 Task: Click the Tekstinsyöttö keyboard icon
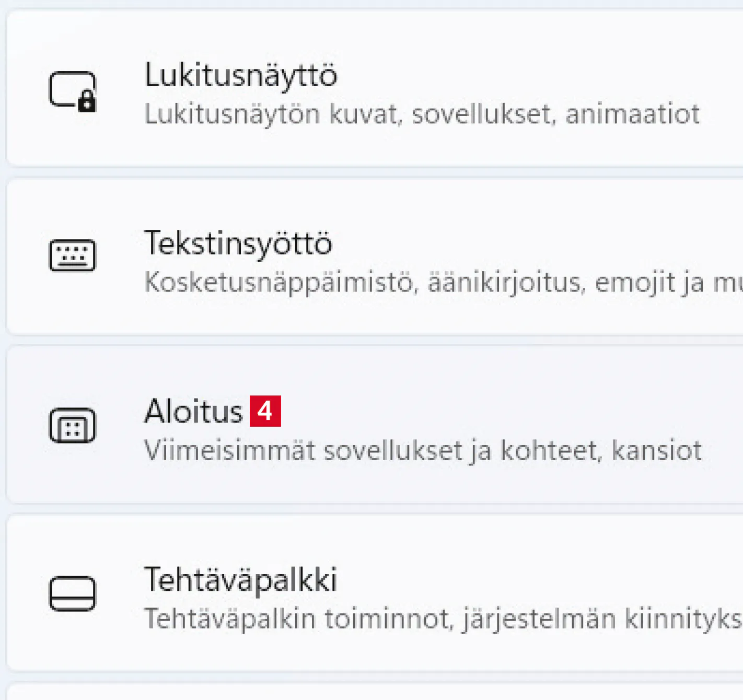(72, 255)
